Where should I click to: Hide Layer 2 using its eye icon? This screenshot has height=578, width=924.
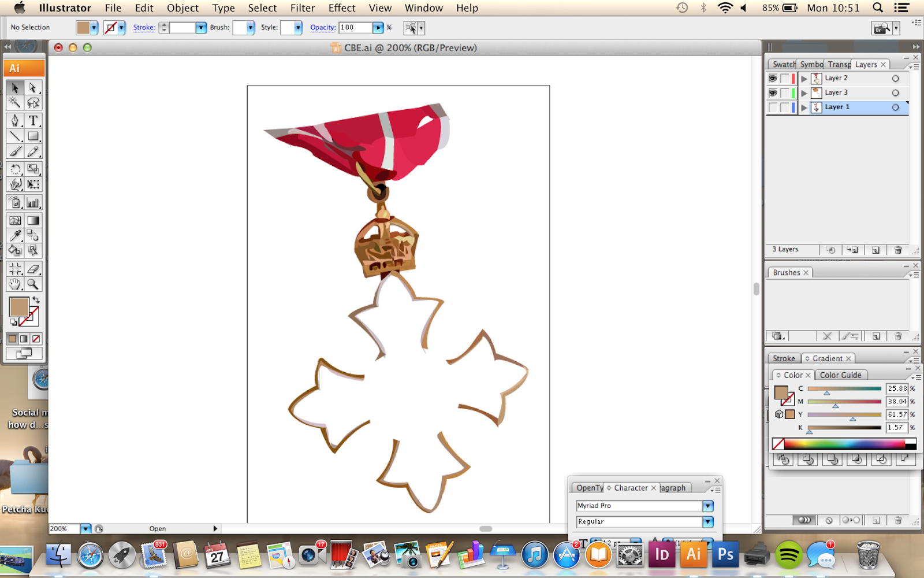point(773,78)
